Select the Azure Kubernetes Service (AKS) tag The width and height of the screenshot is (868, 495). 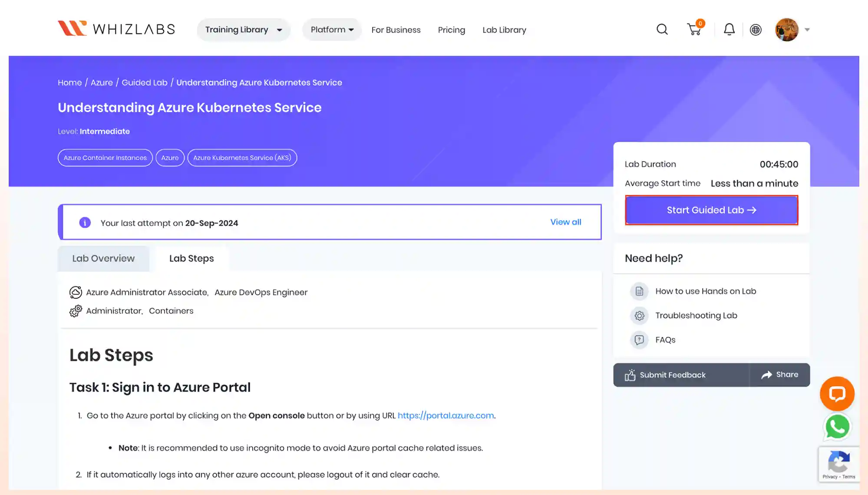coord(242,158)
